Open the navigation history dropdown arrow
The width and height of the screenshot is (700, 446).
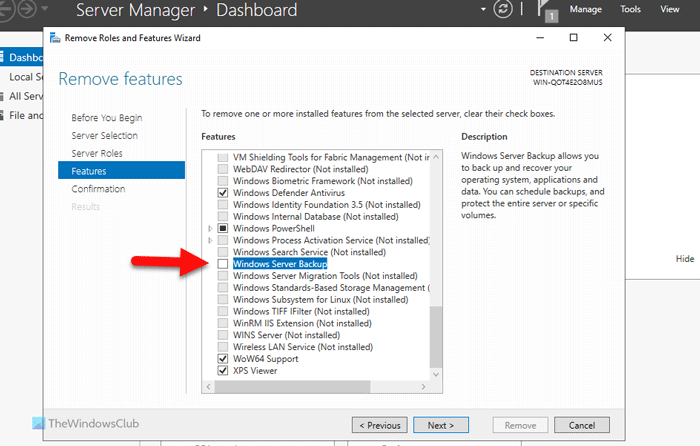45,9
